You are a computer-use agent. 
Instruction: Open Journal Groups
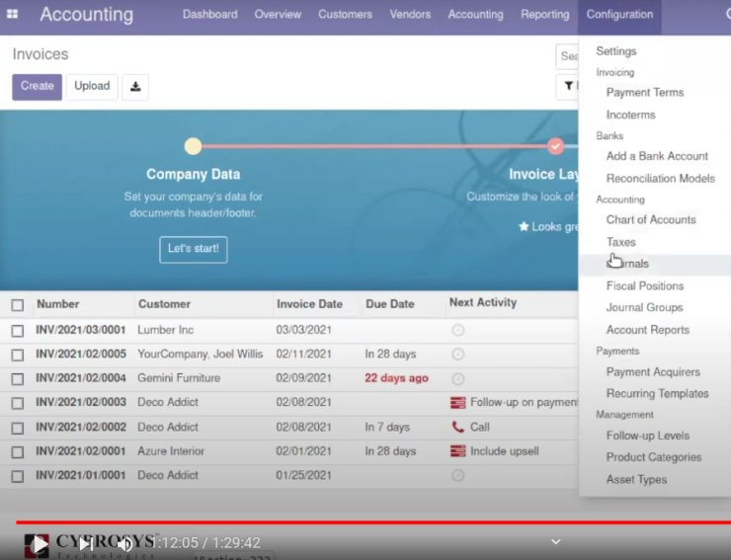tap(644, 308)
